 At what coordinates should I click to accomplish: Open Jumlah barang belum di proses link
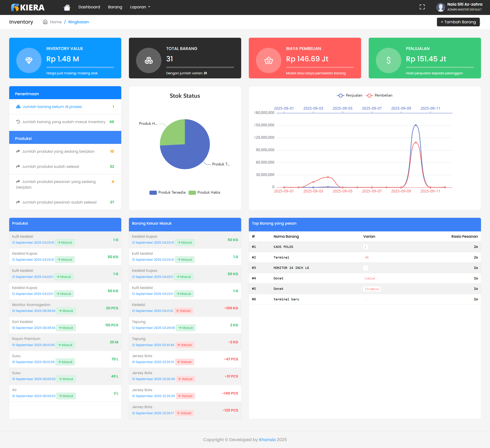click(52, 107)
